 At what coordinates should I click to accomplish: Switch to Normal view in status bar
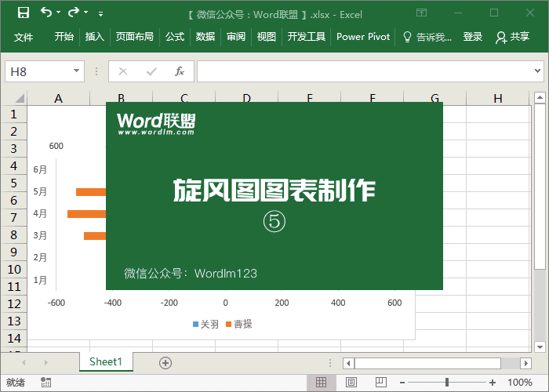321,383
